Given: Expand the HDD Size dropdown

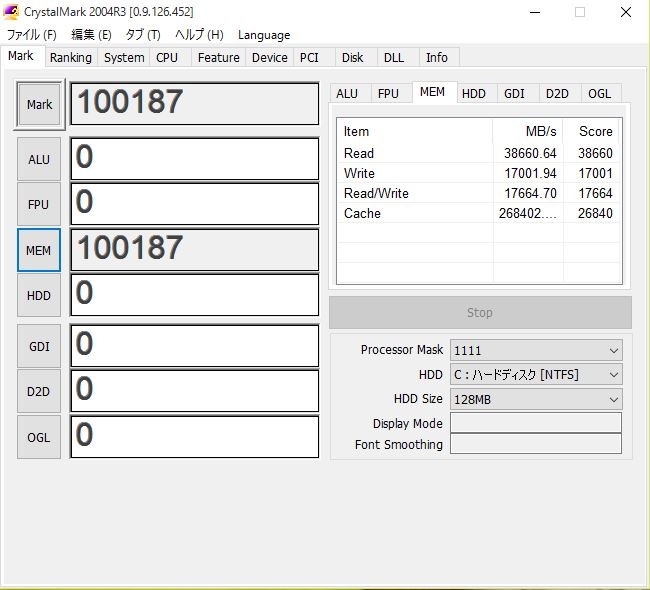Looking at the screenshot, I should pos(535,399).
